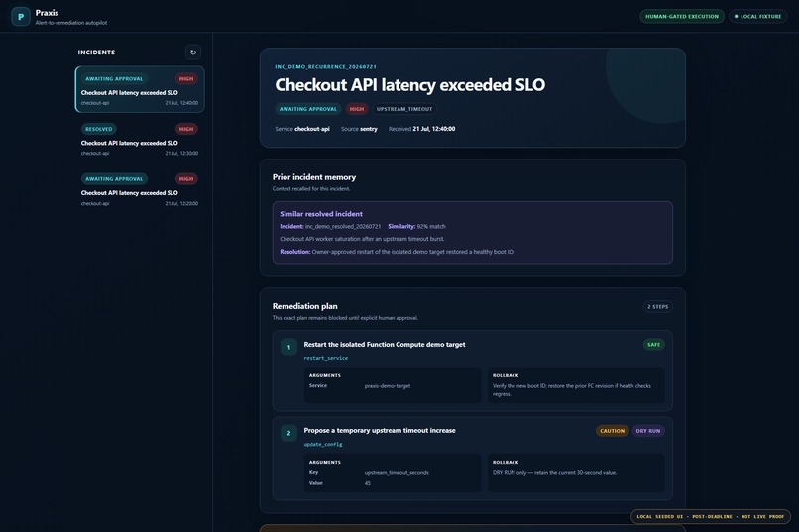Click the RESOLVED badge in incidents list
This screenshot has height=532, width=799.
(99, 129)
